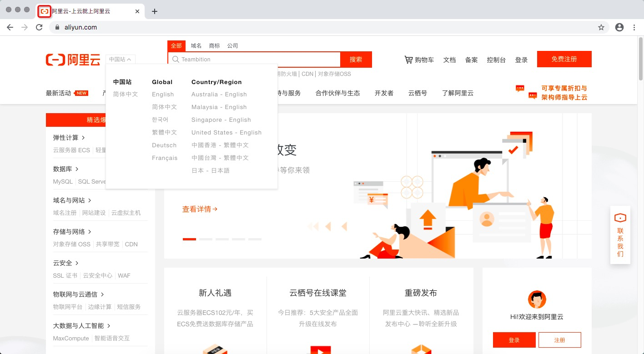This screenshot has width=644, height=354.
Task: Click the 阿里云 tab favicon
Action: point(44,11)
